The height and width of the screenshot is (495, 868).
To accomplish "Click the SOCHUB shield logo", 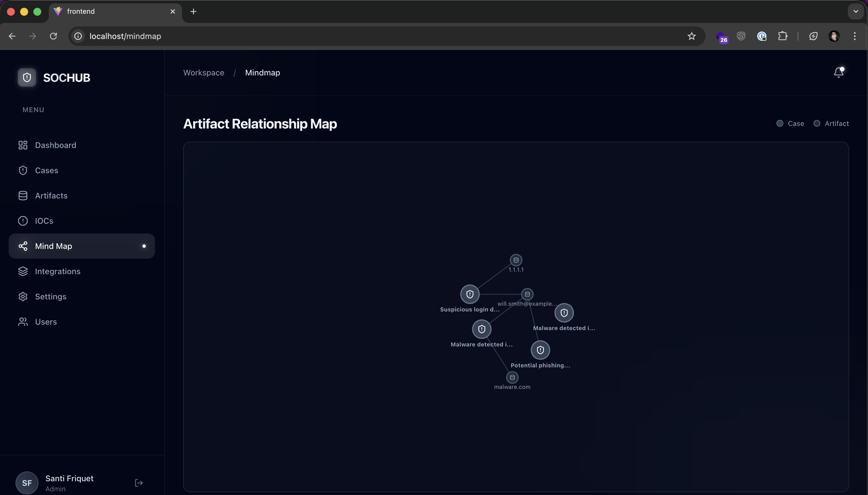I will click(x=27, y=77).
